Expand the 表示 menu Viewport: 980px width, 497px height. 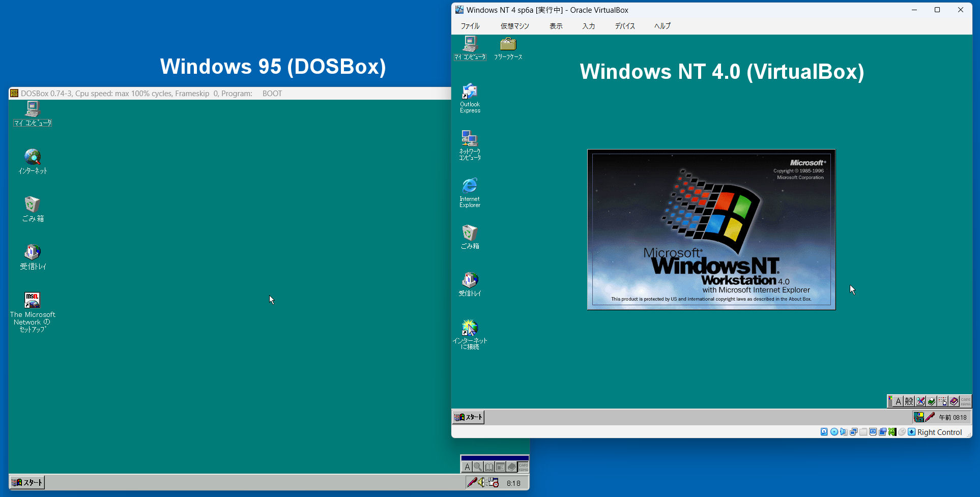click(x=556, y=26)
